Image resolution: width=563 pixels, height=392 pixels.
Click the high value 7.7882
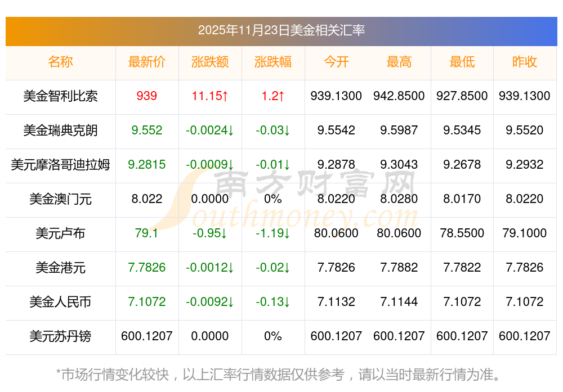[399, 268]
